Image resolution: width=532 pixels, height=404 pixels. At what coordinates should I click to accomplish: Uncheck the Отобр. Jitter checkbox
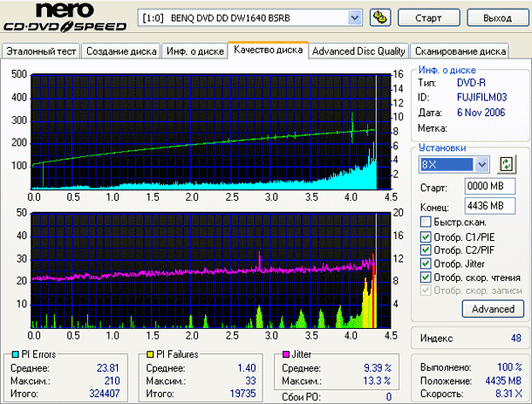[426, 264]
